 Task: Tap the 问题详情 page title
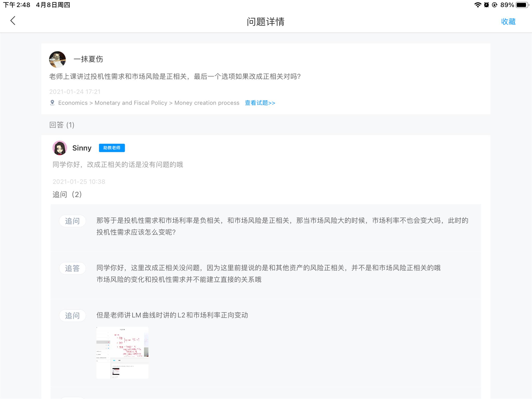click(265, 22)
